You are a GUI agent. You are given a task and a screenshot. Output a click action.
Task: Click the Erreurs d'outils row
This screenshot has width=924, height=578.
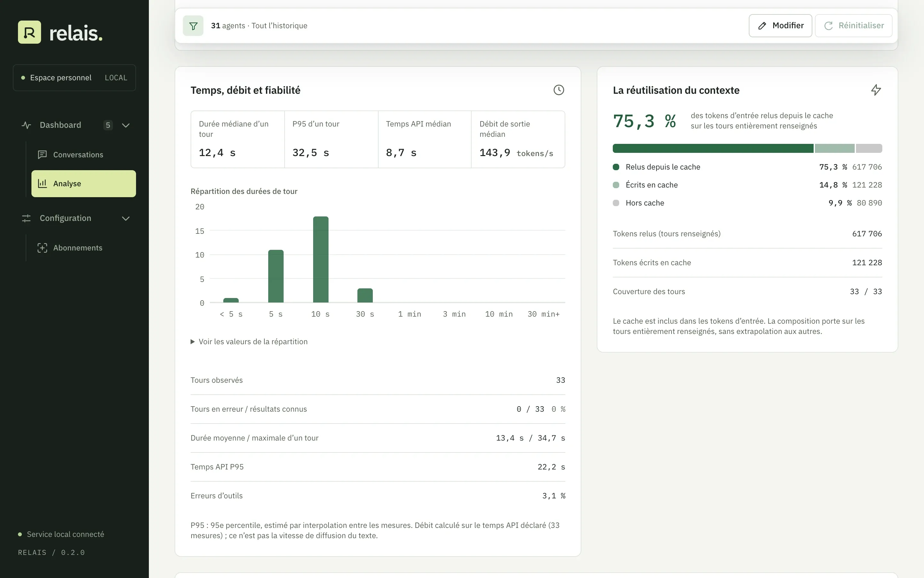(x=378, y=495)
